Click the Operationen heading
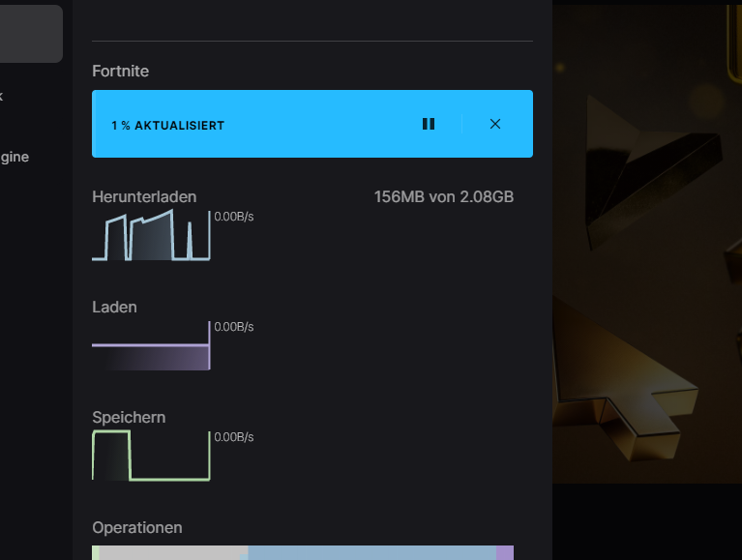The image size is (742, 560). coord(137,527)
